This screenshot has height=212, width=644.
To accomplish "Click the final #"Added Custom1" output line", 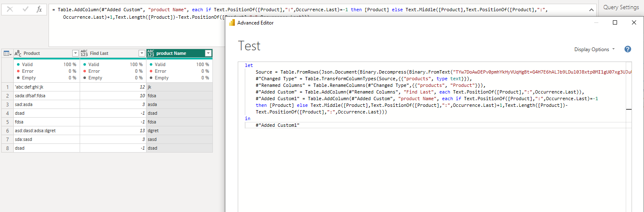I will 278,125.
